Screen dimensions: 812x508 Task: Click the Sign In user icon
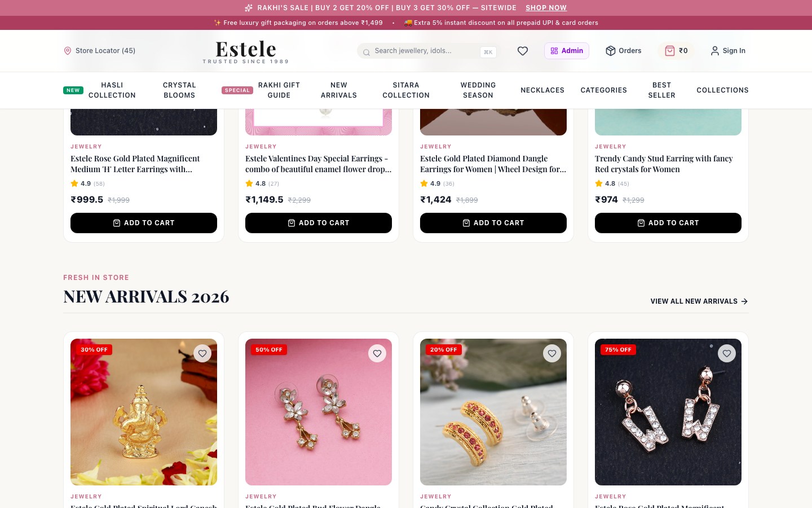714,51
